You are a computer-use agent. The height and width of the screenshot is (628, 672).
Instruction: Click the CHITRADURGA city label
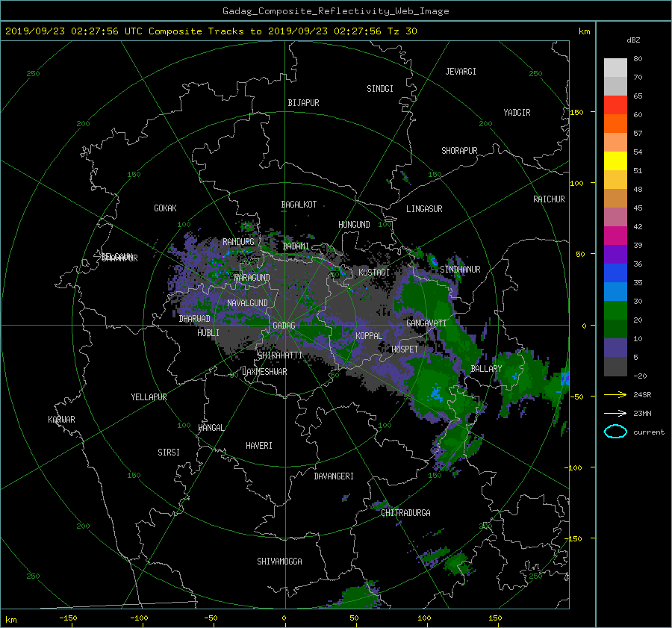(x=405, y=513)
